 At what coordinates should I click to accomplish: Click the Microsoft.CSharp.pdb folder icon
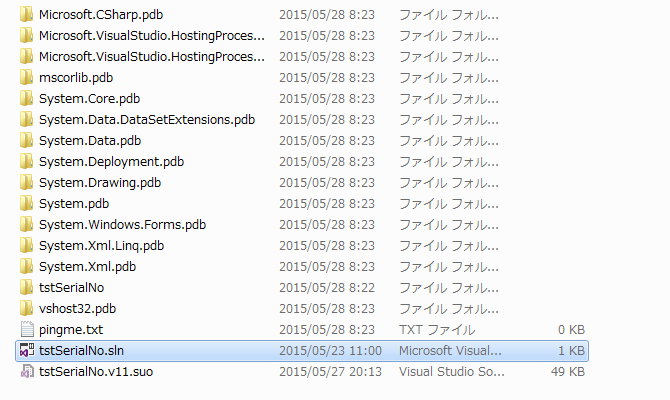[26, 15]
